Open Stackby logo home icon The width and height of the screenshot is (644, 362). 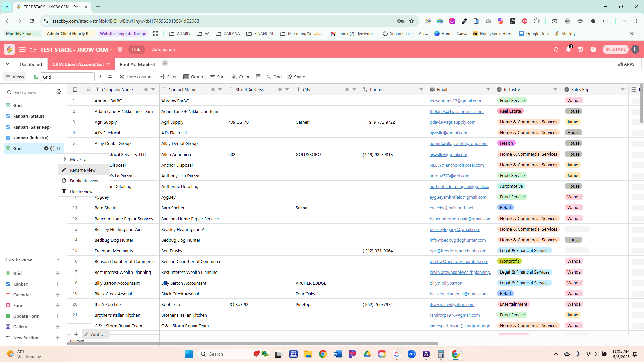[9, 49]
